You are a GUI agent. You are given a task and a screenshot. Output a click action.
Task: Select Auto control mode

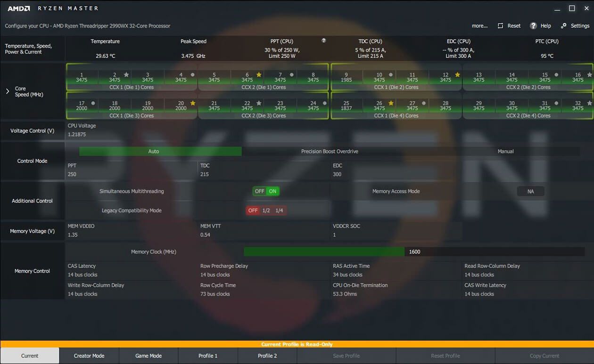coord(160,151)
